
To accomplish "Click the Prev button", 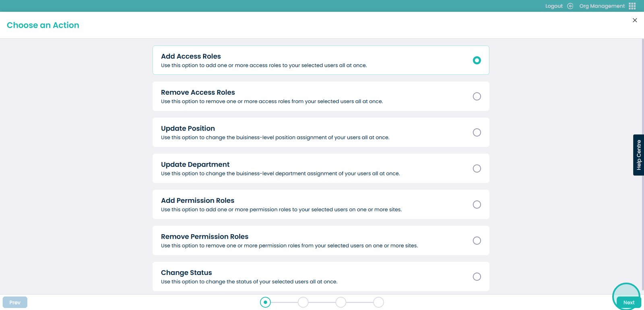I will tap(15, 302).
